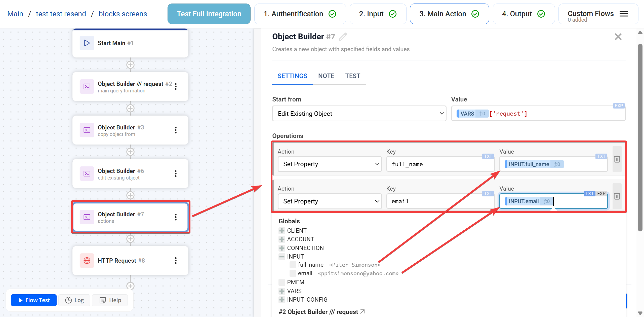The height and width of the screenshot is (317, 644).
Task: Delete the full_name operation with trash icon
Action: tap(617, 159)
